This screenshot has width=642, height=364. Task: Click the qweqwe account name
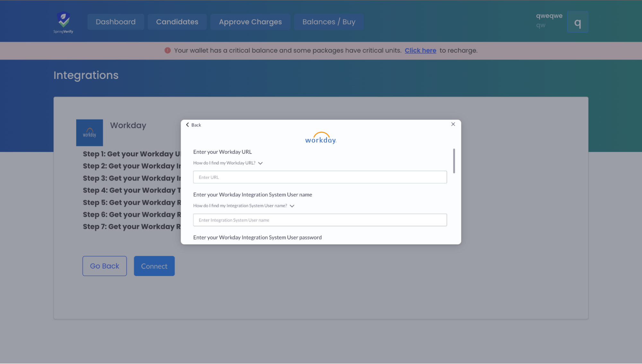click(x=549, y=16)
